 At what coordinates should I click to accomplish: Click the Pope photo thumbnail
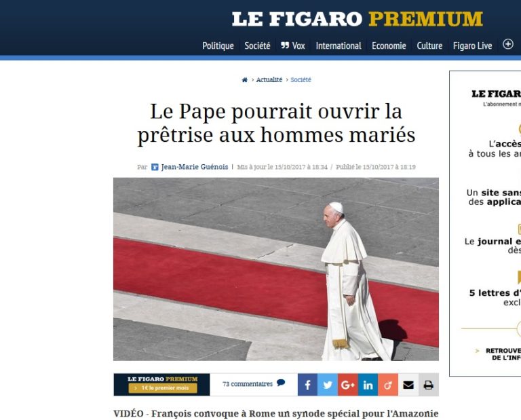(x=276, y=269)
